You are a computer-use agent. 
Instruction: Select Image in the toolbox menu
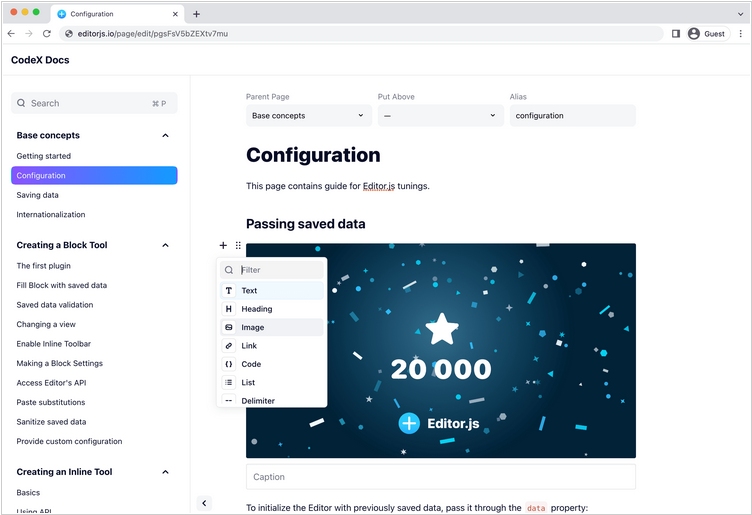(272, 327)
